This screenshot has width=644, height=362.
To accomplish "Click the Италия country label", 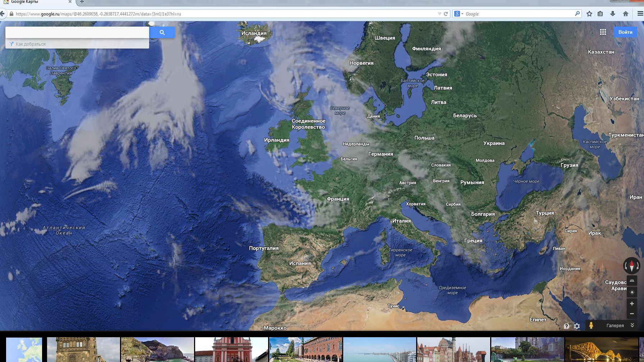I will pos(401,221).
